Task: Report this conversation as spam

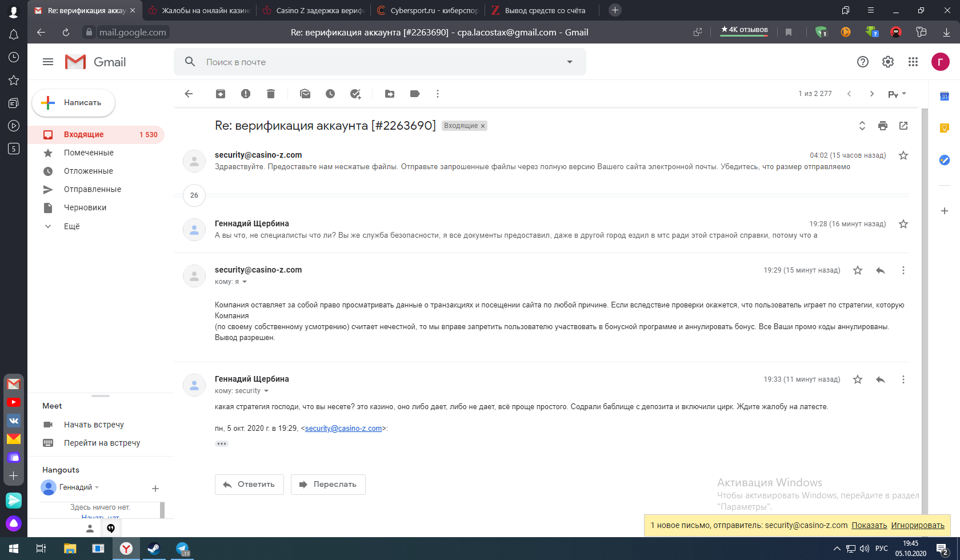Action: pos(246,94)
